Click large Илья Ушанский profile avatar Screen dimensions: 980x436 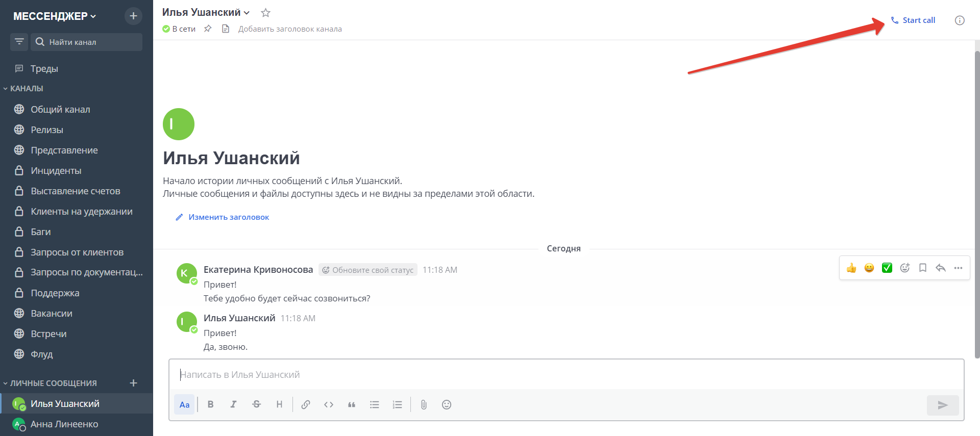(179, 124)
